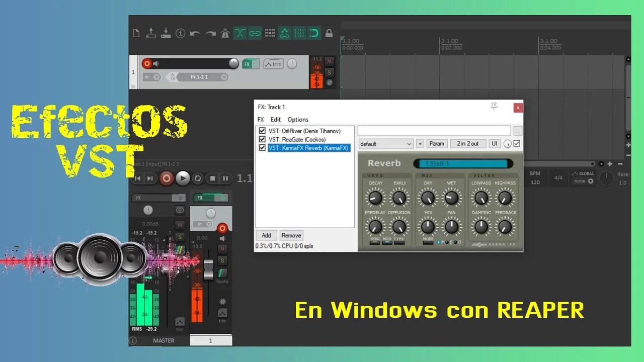
Task: Uncheck VST: ReaGate (Cockos)
Action: click(262, 139)
